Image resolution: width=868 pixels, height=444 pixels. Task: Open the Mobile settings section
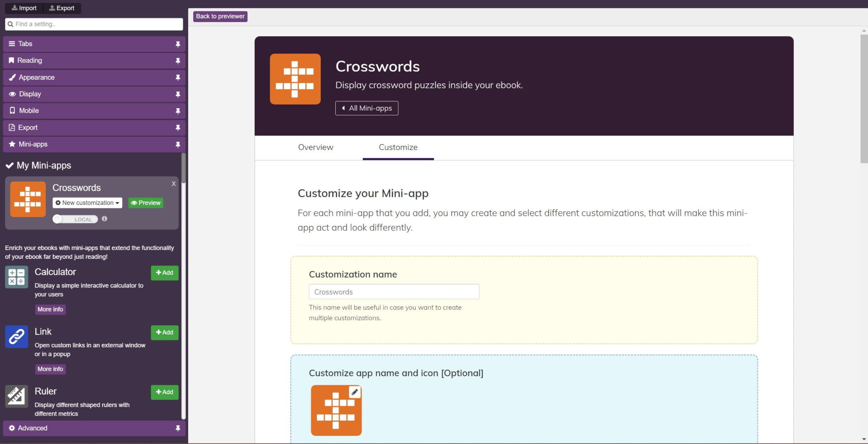pos(29,111)
